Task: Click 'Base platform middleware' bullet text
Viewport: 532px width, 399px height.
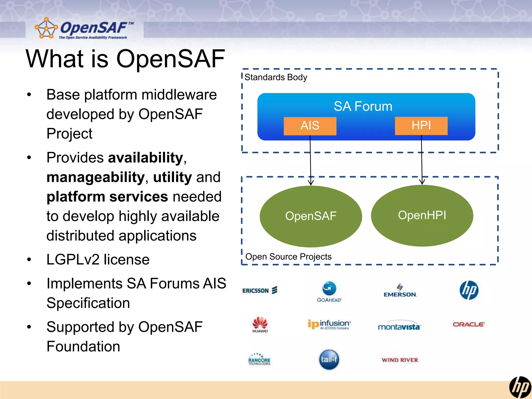Action: (131, 95)
